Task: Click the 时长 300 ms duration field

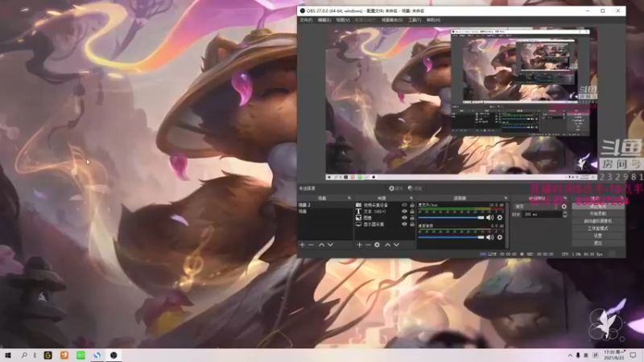Action: click(x=542, y=214)
